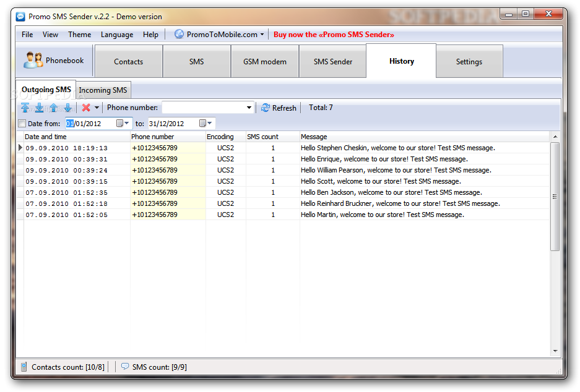Open calendar dropdown for Date from

click(x=123, y=123)
